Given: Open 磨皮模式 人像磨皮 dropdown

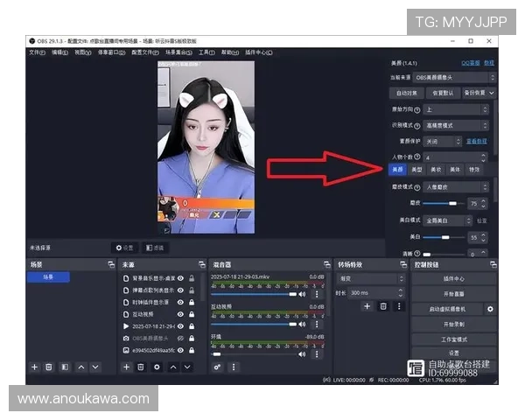Looking at the screenshot, I should coord(456,187).
